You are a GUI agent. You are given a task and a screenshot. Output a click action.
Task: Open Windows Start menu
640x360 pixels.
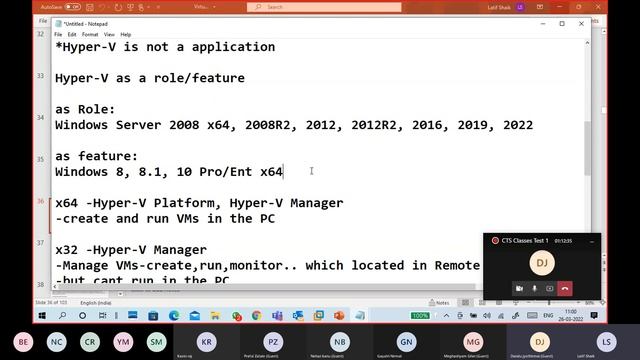coord(42,316)
